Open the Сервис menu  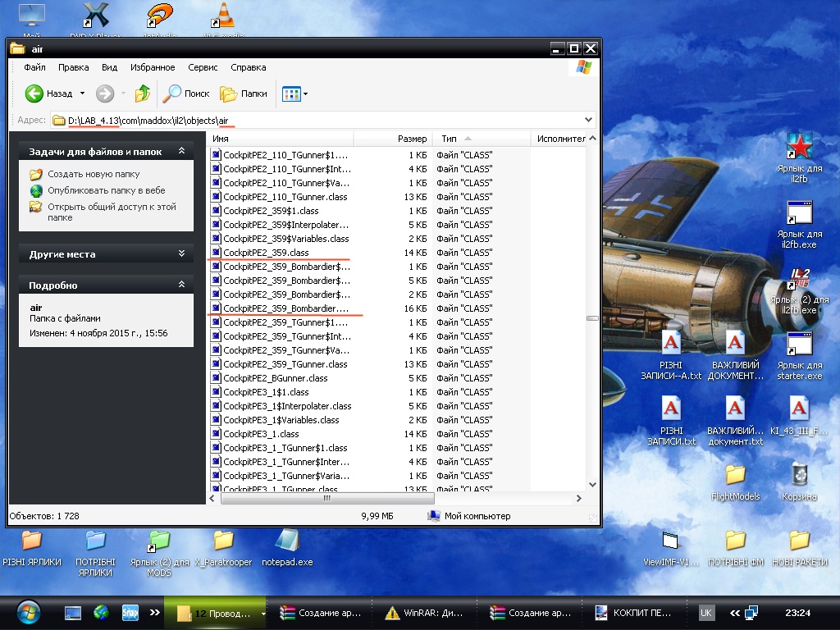[x=203, y=67]
